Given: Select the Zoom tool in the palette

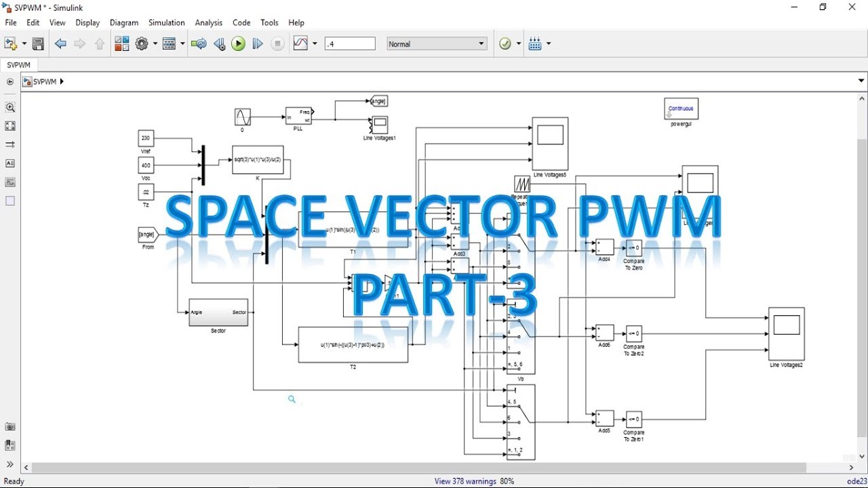Looking at the screenshot, I should click(10, 107).
